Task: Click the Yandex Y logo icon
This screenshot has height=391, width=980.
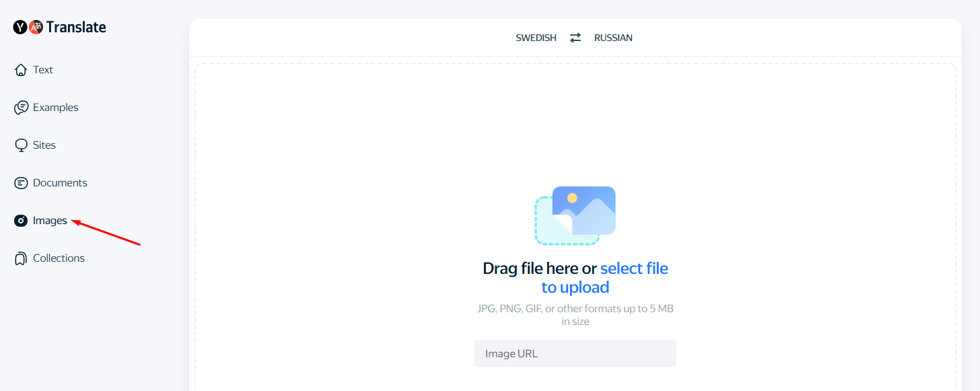Action: [x=20, y=27]
